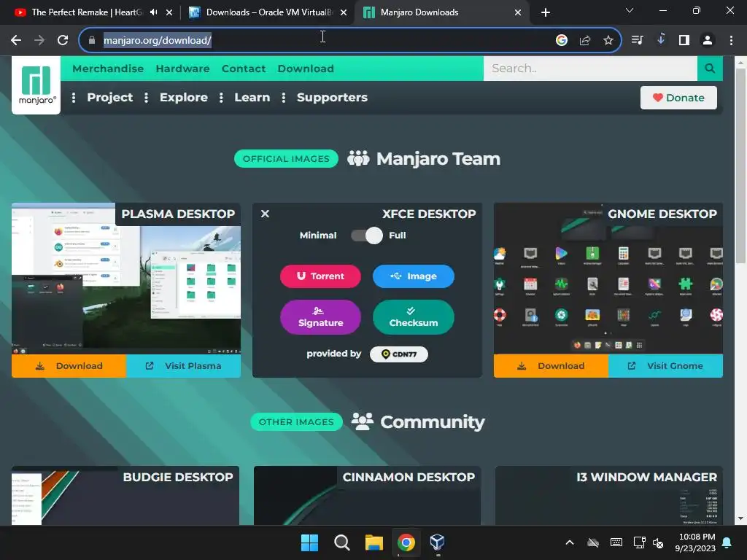Click the CDN77 provider badge

tap(399, 354)
